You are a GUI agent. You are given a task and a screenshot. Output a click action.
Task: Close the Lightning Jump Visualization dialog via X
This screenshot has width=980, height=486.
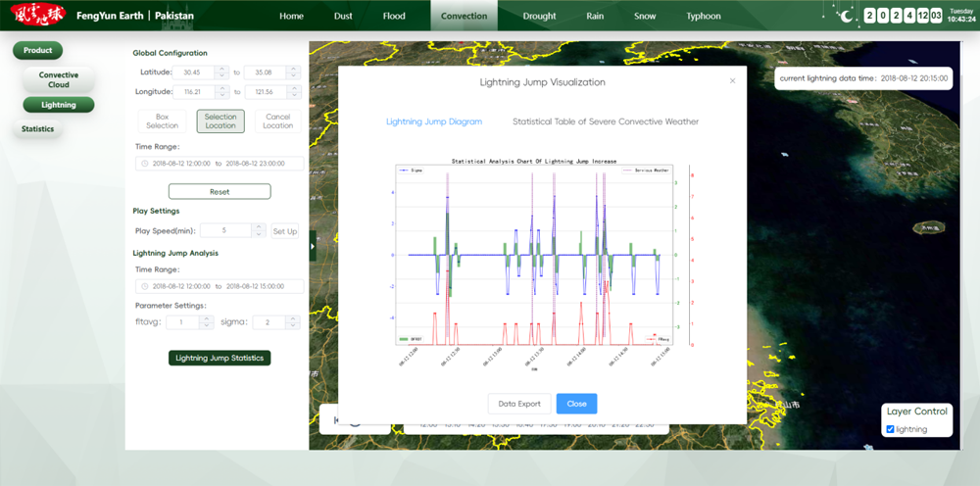(732, 81)
